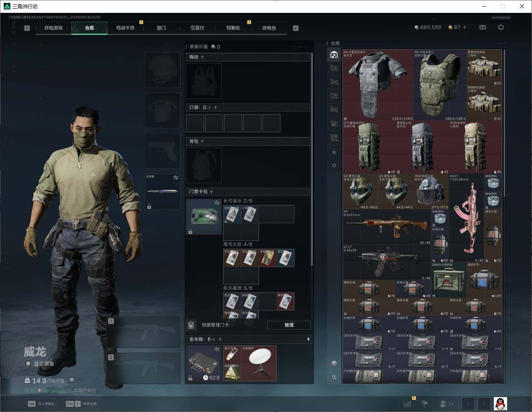Click the sort warehouse icon at sidebar bottom
Image resolution: width=532 pixels, height=412 pixels.
(334, 377)
